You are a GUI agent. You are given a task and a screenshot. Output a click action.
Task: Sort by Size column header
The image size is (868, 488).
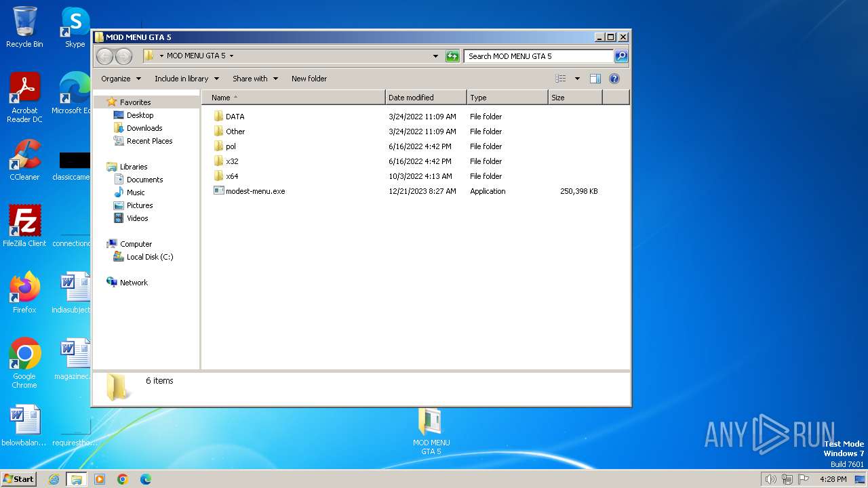(575, 98)
